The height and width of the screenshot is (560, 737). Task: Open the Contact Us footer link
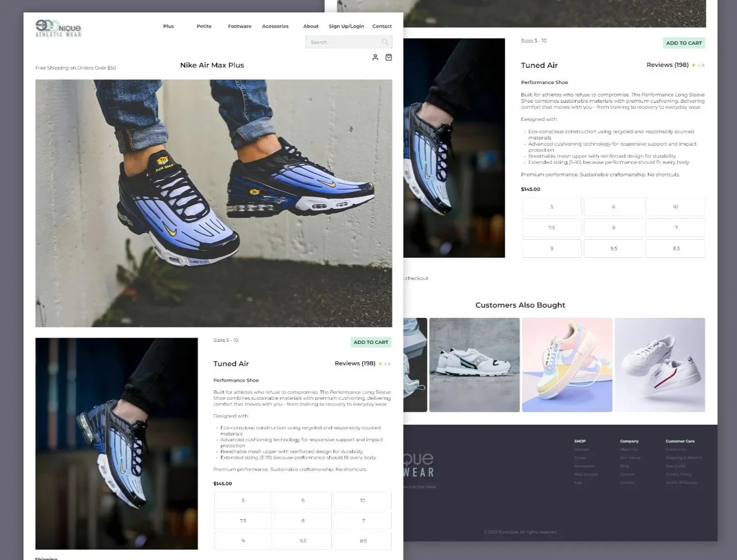676,450
